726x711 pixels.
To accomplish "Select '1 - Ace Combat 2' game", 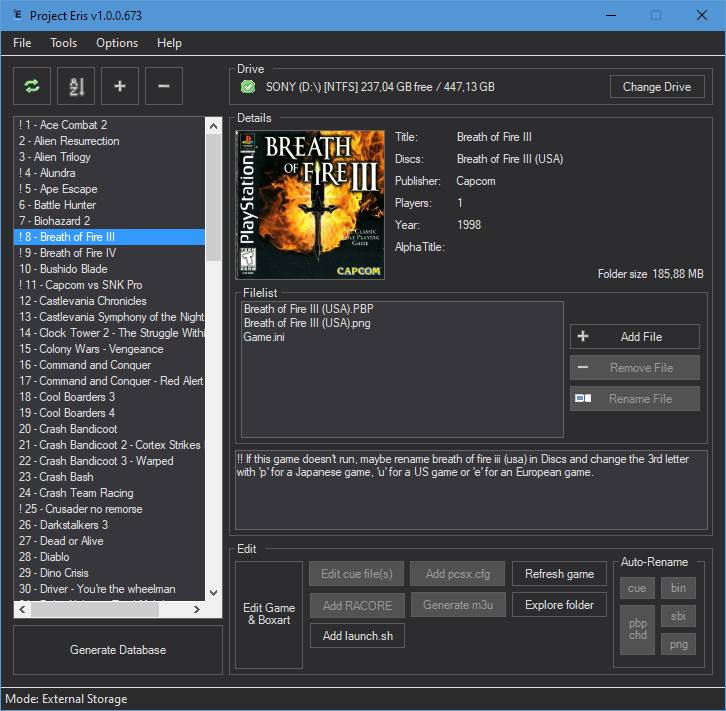I will pyautogui.click(x=109, y=125).
